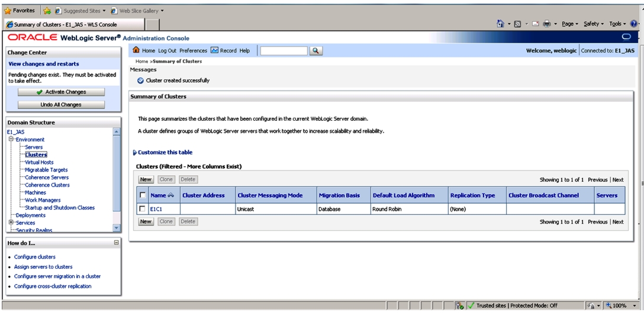This screenshot has height=322, width=644.
Task: Open the dropdown arrow beside Print icon
Action: click(555, 24)
